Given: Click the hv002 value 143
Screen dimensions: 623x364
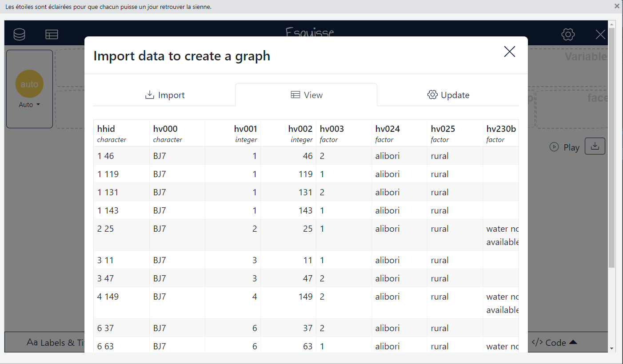Looking at the screenshot, I should click(305, 210).
